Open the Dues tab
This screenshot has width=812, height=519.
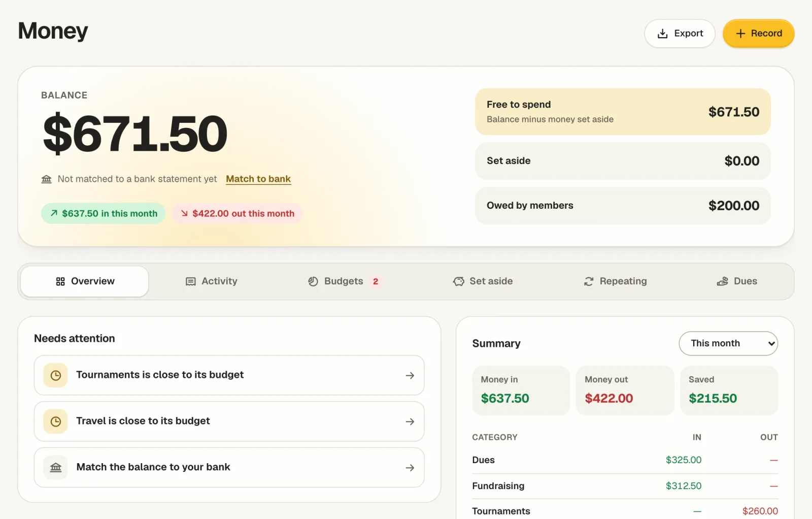coord(736,281)
